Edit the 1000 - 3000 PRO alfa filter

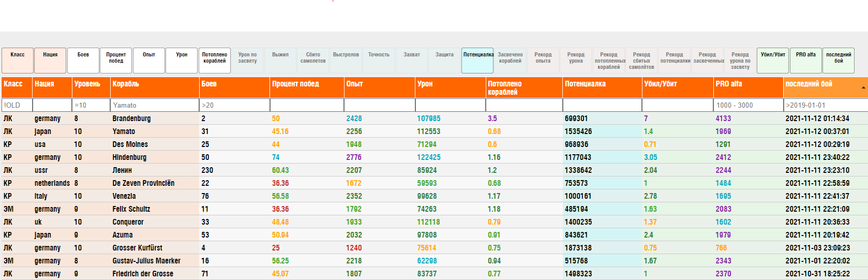tap(748, 105)
